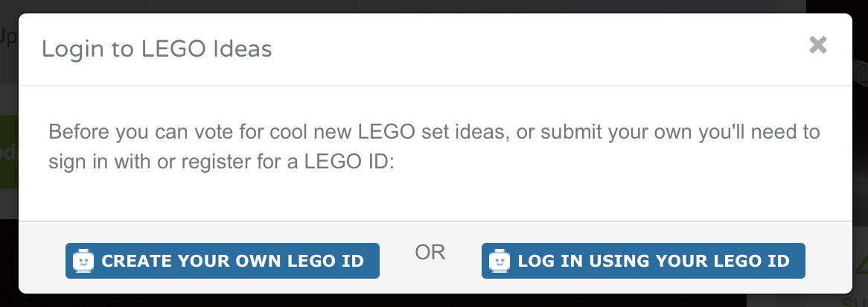
Task: Select Log In Using Your LEGO ID
Action: (643, 261)
